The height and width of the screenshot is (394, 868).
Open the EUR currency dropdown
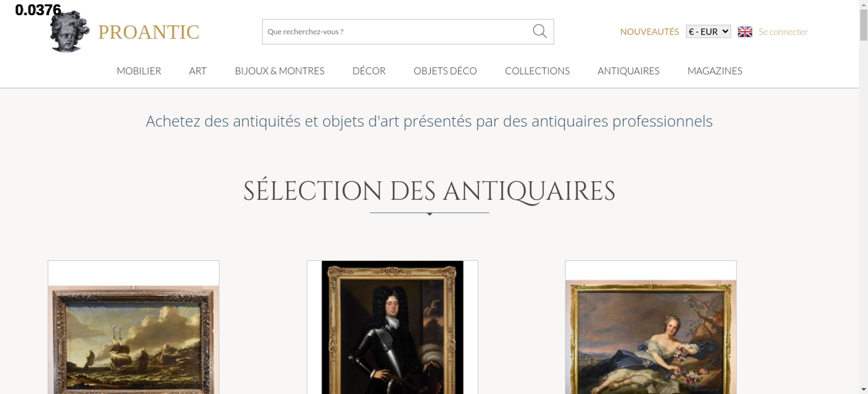(x=708, y=32)
